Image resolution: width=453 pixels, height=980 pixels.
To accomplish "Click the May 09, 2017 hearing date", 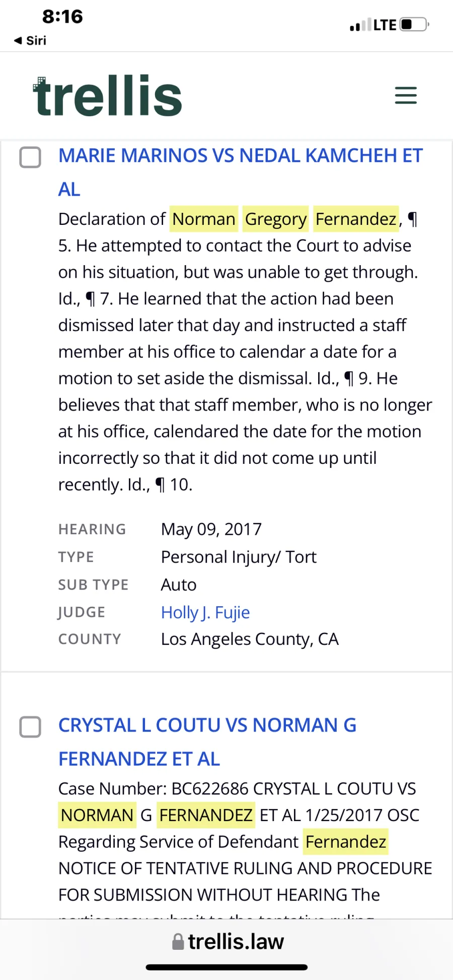I will 211,529.
